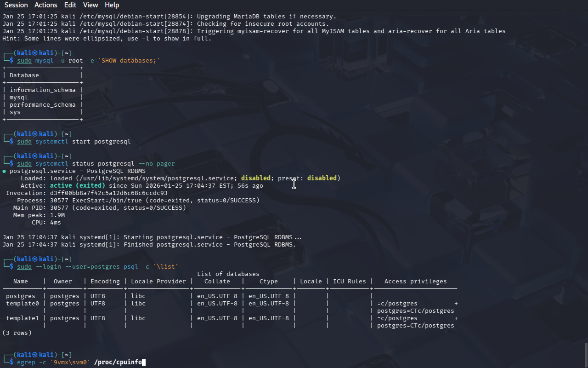
Task: Click the green dot beside postgresql.service
Action: pos(4,171)
